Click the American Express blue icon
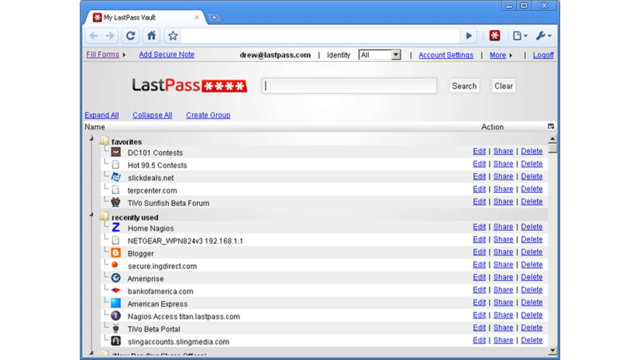 [x=116, y=303]
